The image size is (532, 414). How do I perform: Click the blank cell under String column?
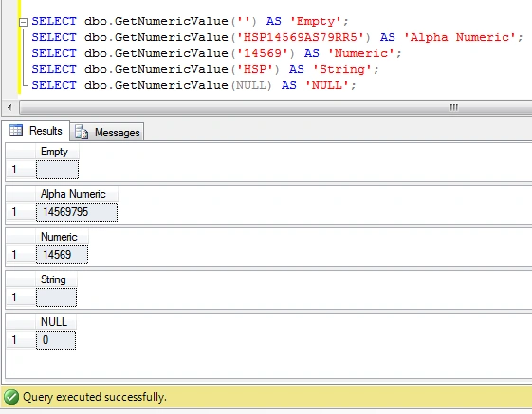click(56, 297)
